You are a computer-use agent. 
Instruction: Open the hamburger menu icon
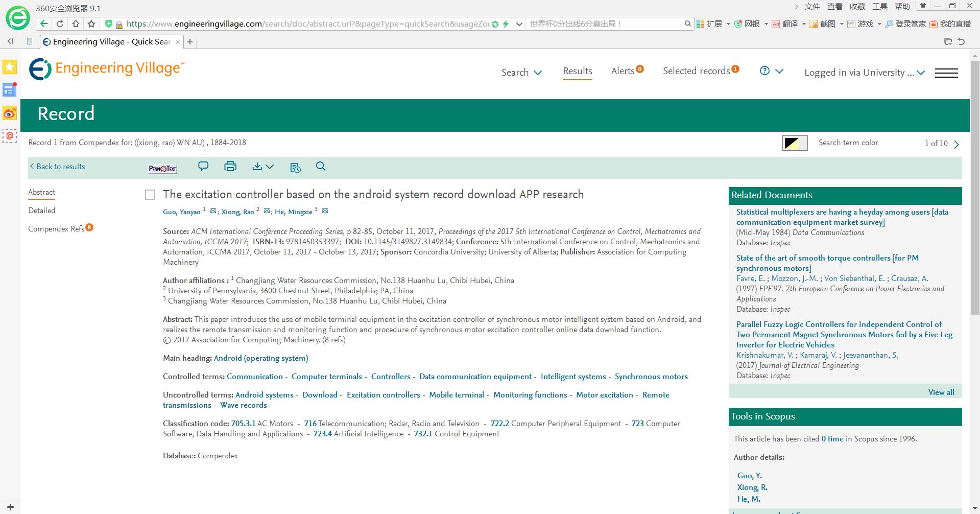tap(946, 73)
